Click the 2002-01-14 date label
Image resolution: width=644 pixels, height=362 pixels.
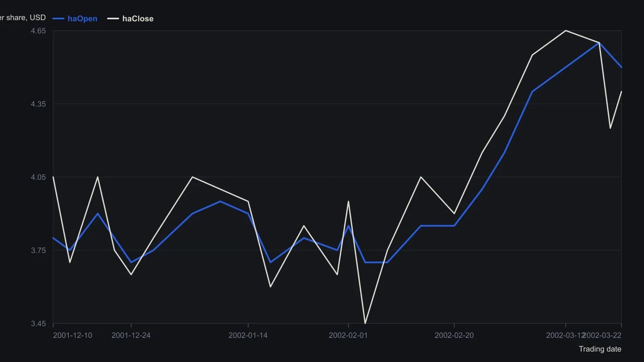(x=248, y=335)
